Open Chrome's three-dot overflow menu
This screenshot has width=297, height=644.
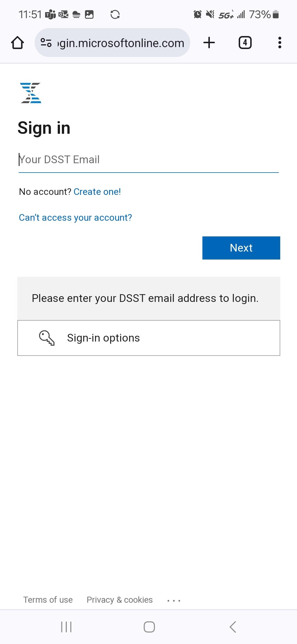(x=279, y=43)
